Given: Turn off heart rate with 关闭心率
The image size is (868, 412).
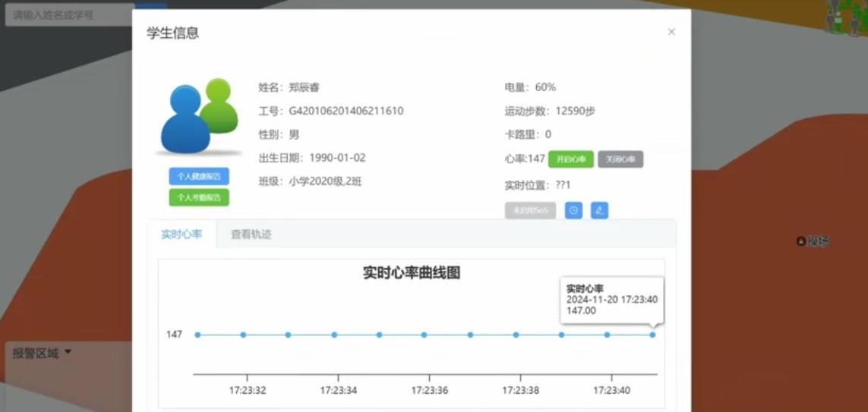Looking at the screenshot, I should 620,159.
